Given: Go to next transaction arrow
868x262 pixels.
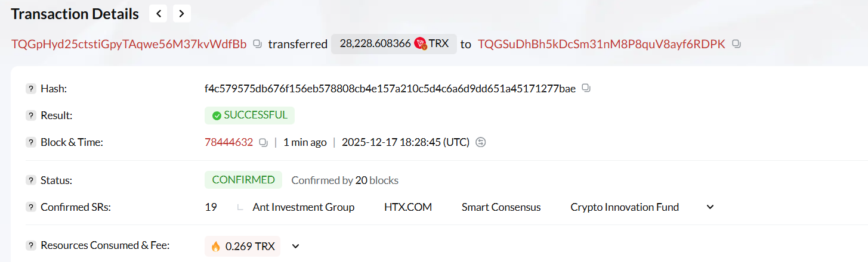Looking at the screenshot, I should (x=182, y=13).
